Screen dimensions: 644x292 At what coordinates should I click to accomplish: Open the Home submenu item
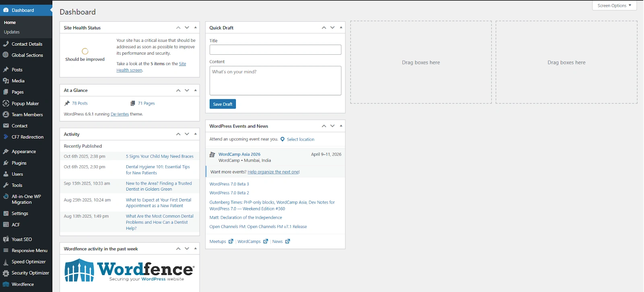tap(10, 23)
